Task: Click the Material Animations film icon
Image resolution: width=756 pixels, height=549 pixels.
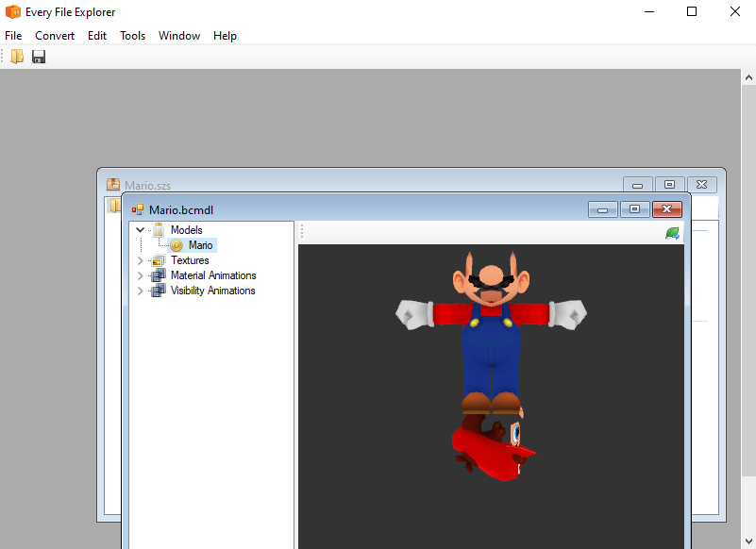Action: pos(159,275)
